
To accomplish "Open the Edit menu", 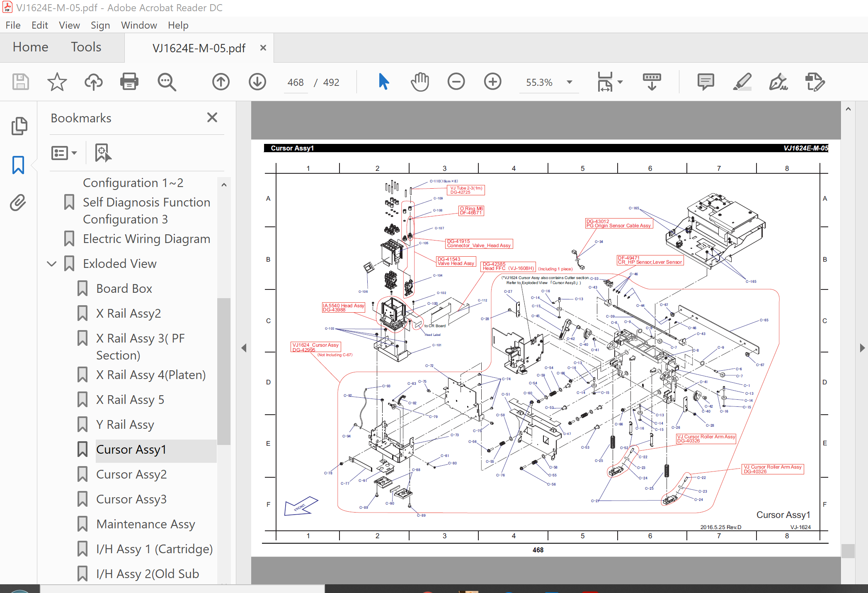I will click(x=40, y=25).
